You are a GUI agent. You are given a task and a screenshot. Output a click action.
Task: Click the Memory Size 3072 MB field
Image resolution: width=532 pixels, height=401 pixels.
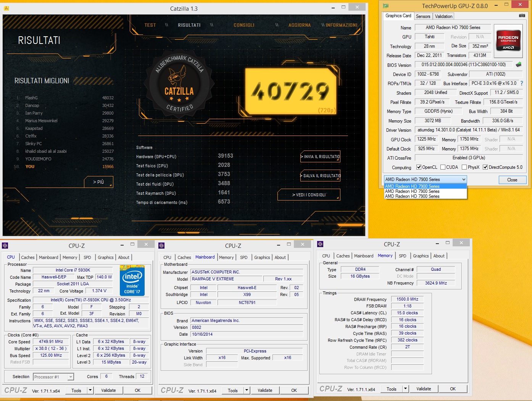point(433,121)
